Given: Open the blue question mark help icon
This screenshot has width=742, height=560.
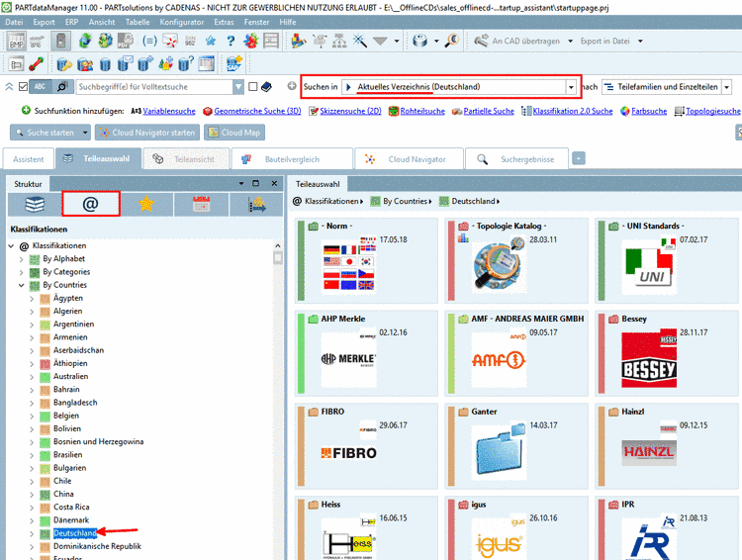Looking at the screenshot, I should point(231,42).
